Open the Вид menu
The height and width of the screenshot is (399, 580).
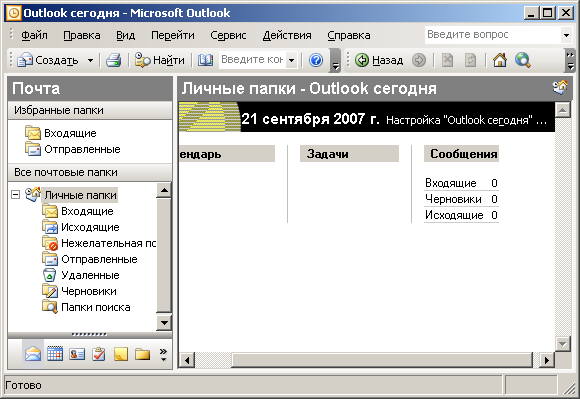[125, 35]
